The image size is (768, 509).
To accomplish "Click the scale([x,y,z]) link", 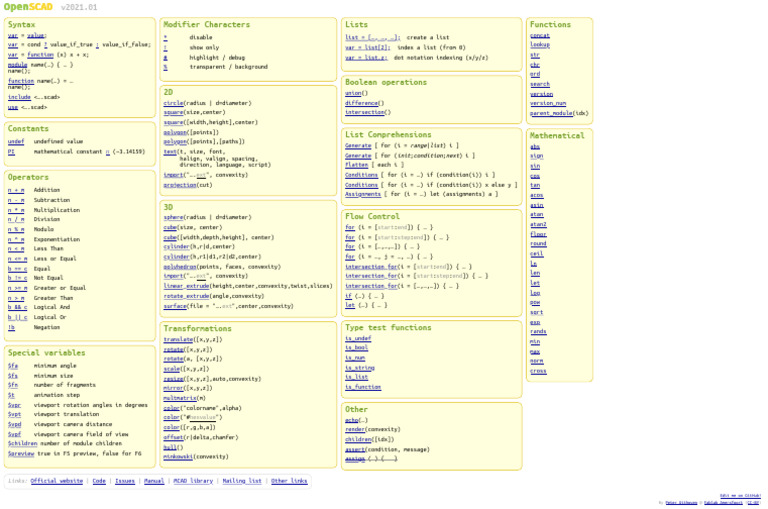I will [171, 369].
